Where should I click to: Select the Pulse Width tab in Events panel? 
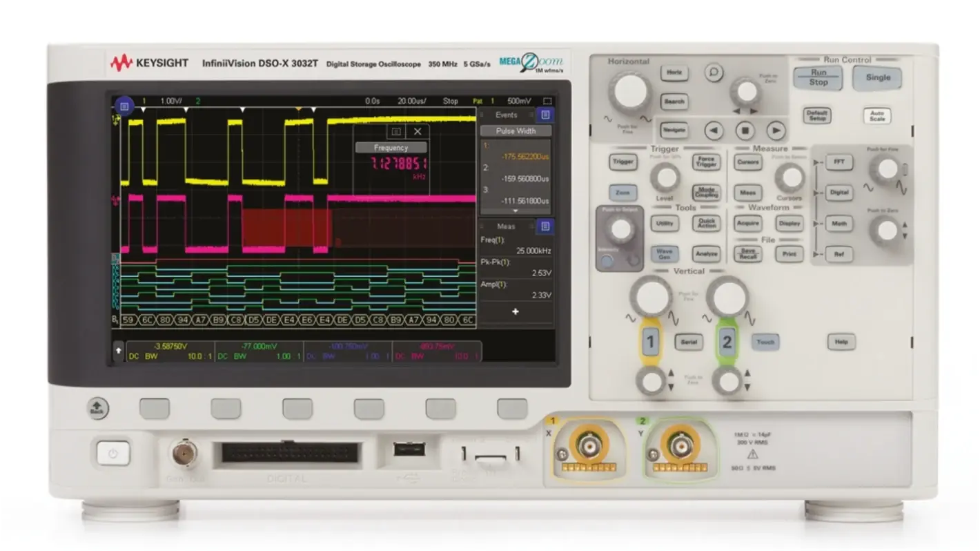pyautogui.click(x=515, y=131)
